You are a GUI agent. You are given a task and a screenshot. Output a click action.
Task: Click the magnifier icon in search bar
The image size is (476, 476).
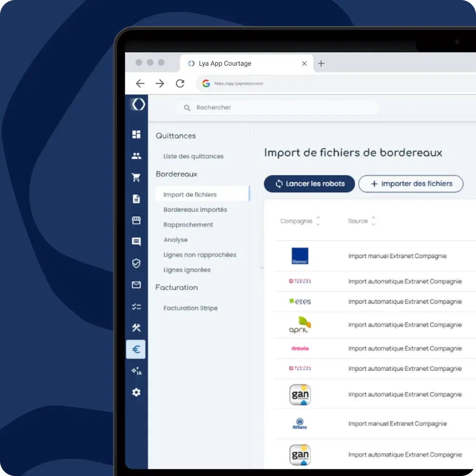(x=187, y=108)
